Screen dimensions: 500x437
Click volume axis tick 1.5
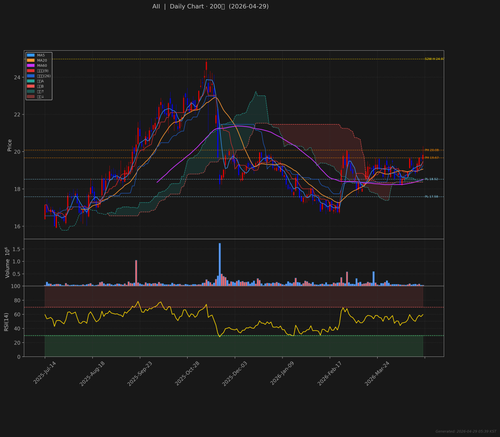tap(16, 249)
